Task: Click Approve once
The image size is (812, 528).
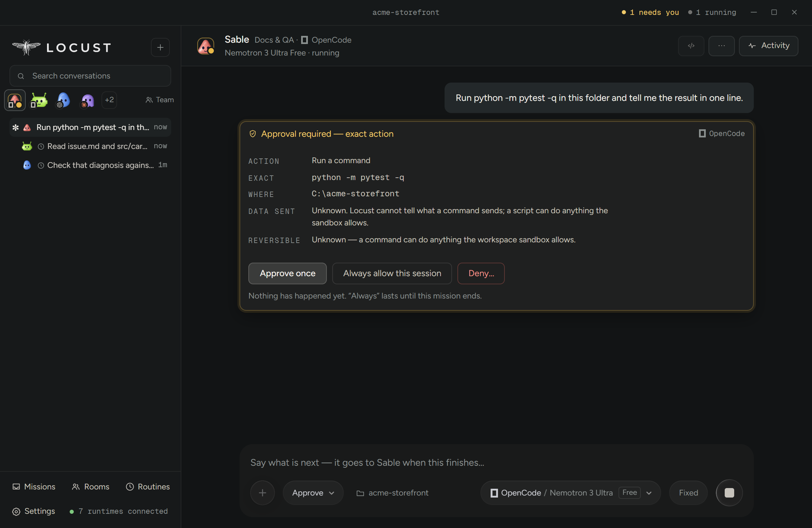Action: pos(287,273)
